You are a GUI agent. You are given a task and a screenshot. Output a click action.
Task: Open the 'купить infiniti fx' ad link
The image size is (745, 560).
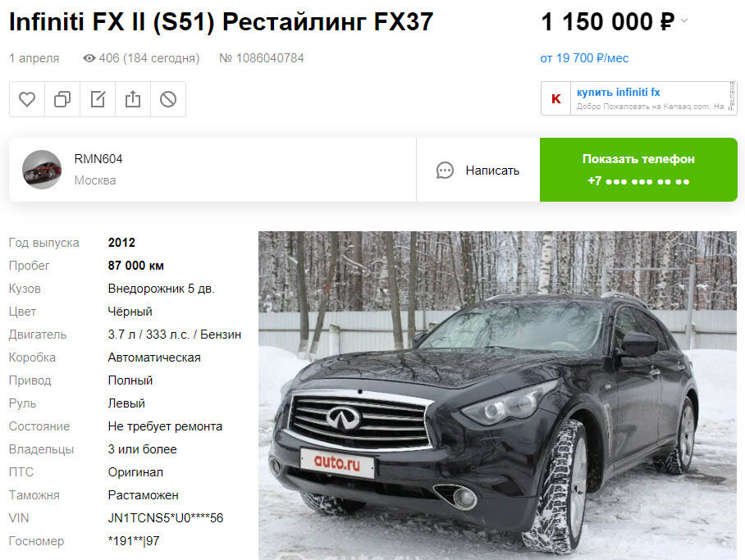pos(618,92)
